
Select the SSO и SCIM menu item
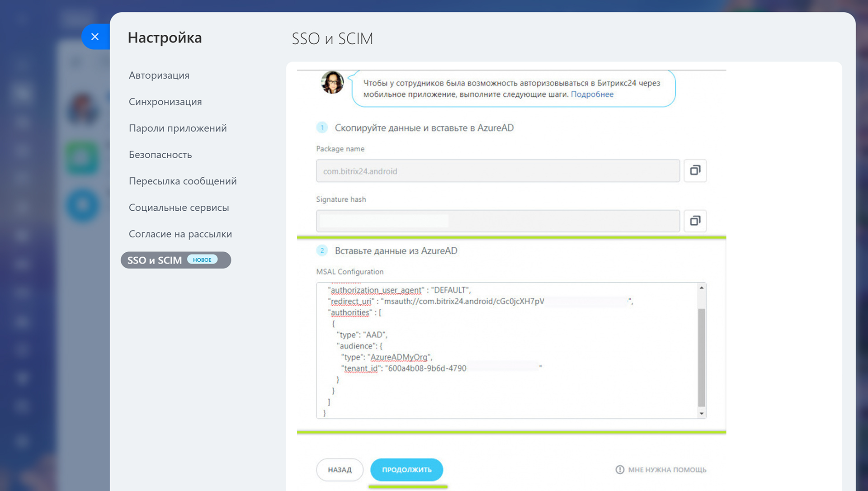[176, 260]
